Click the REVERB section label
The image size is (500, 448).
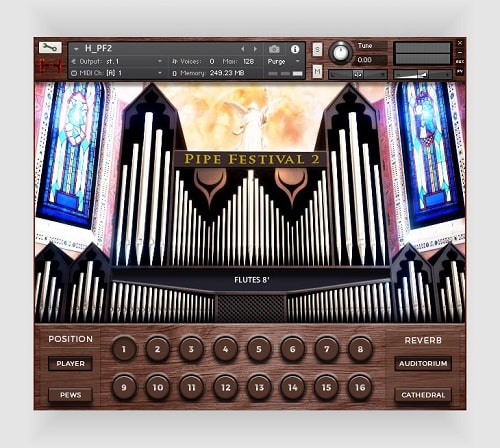pyautogui.click(x=423, y=340)
